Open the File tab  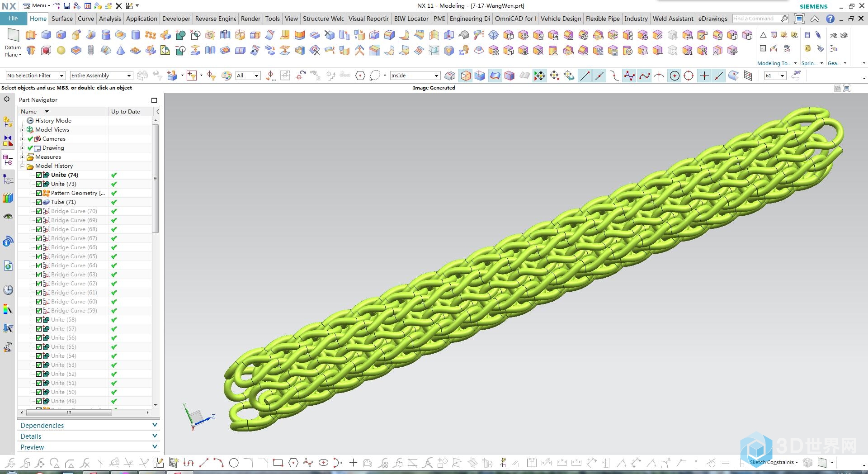[x=13, y=19]
